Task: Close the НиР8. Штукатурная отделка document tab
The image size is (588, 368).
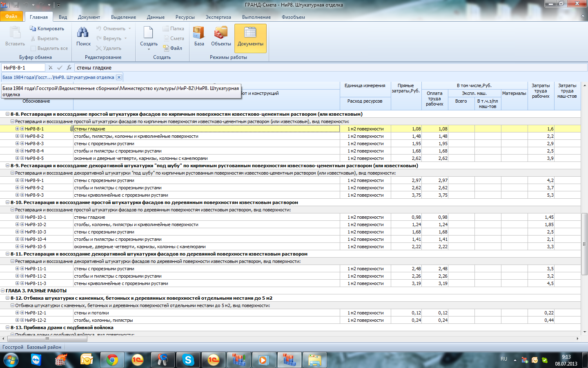Action: [119, 77]
